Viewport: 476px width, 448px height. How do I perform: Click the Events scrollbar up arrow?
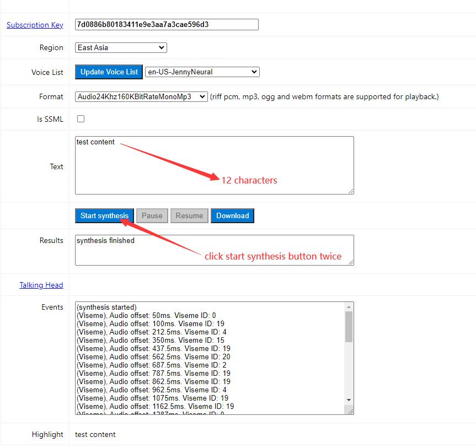(347, 306)
